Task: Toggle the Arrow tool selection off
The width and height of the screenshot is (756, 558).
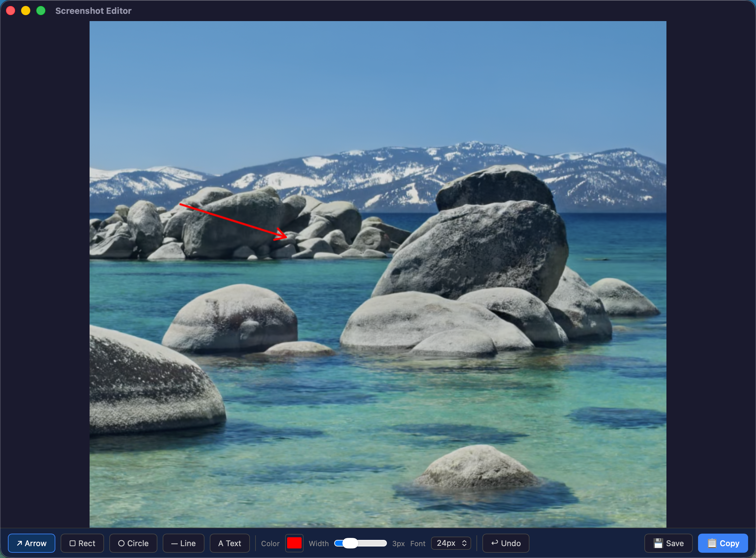Action: (31, 543)
